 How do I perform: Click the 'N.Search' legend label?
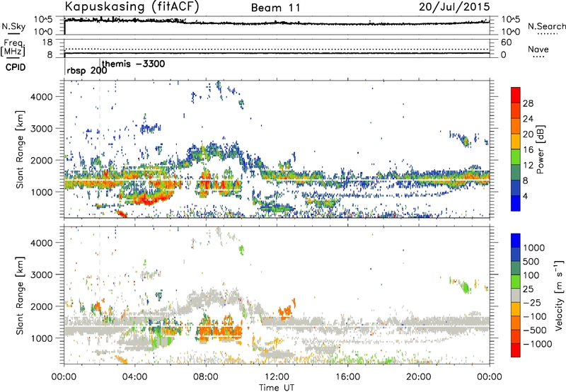(x=547, y=26)
